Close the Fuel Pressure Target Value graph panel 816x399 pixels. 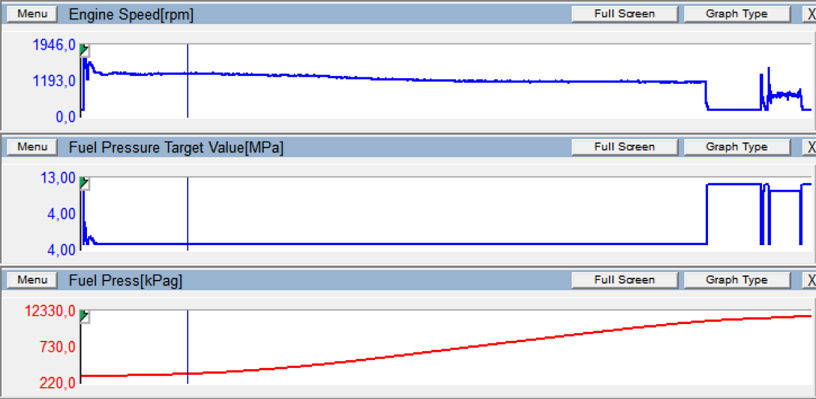(x=810, y=147)
